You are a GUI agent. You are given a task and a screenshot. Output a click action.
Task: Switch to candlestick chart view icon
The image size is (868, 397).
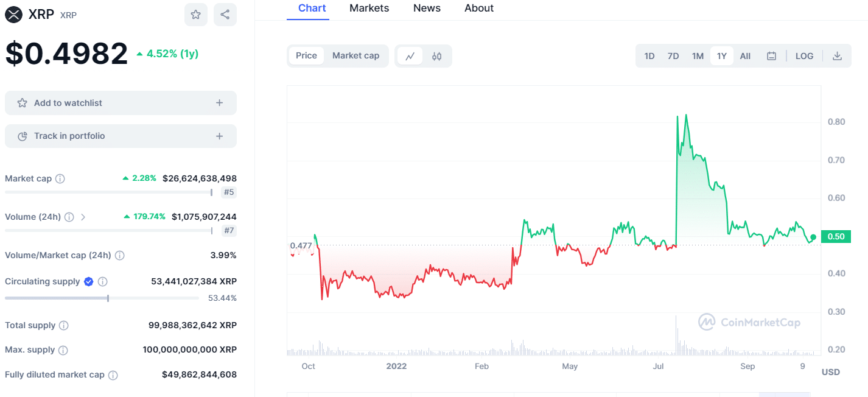coord(436,56)
